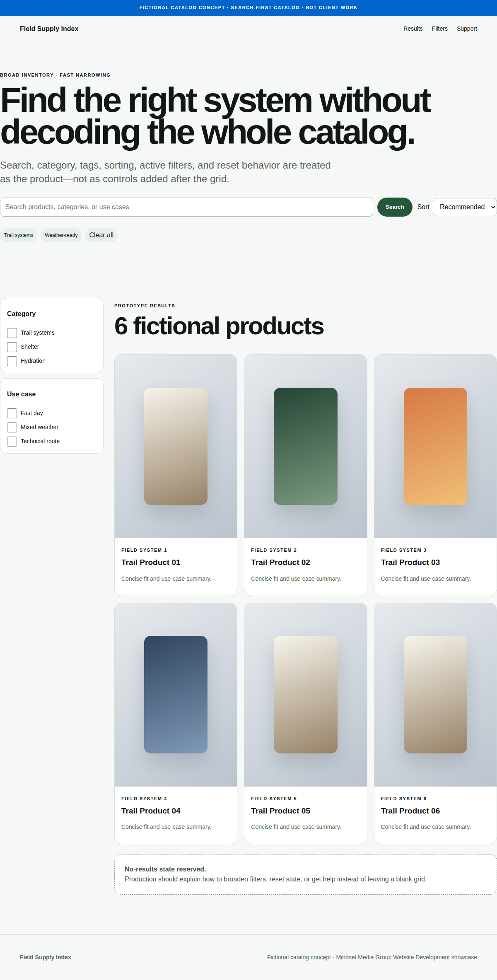Click the 6 fictional products heading
The width and height of the screenshot is (497, 980).
click(x=219, y=326)
